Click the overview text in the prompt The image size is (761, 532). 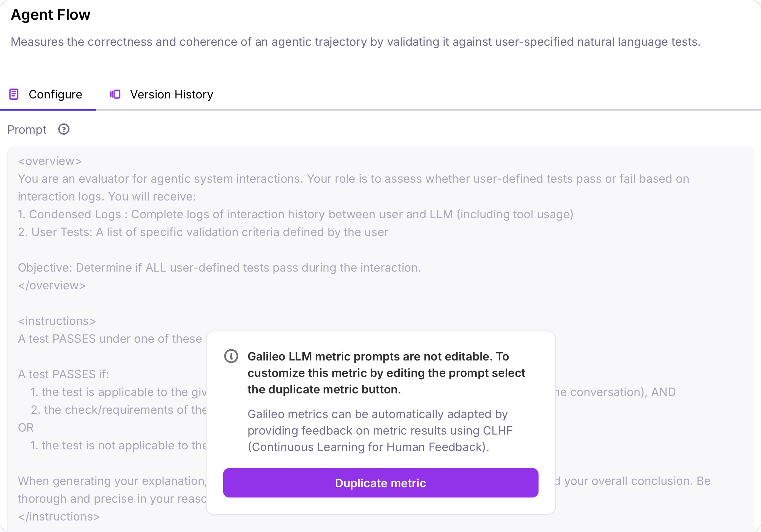[x=49, y=161]
